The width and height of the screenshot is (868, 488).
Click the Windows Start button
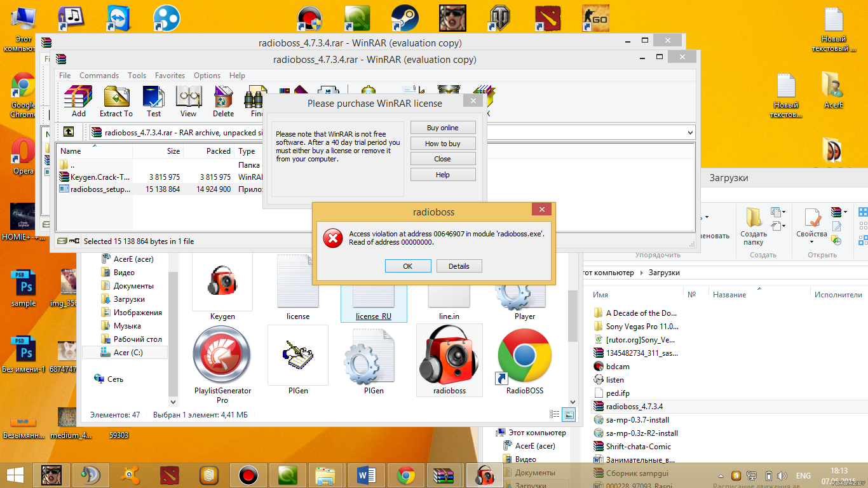pos(15,475)
